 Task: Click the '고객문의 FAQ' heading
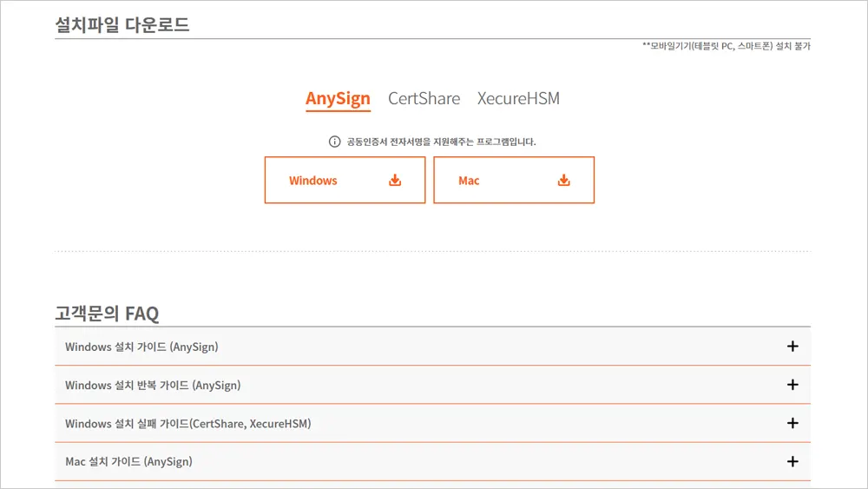107,314
